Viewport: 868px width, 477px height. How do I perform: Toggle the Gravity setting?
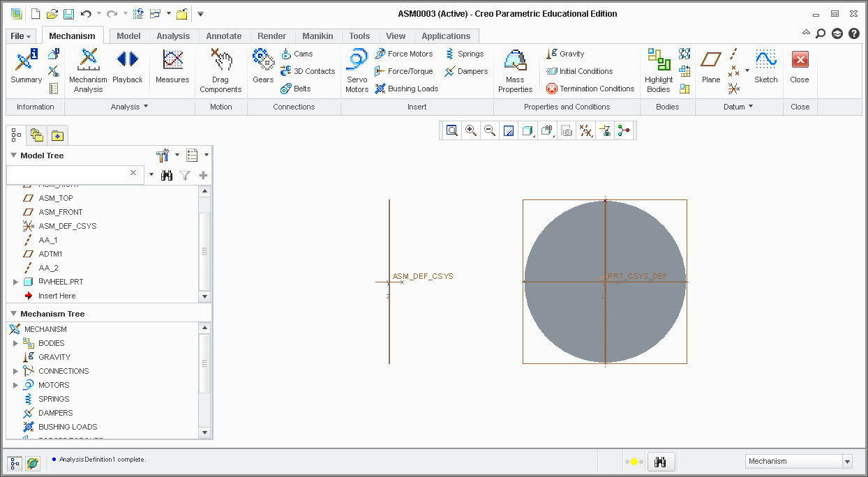click(565, 54)
